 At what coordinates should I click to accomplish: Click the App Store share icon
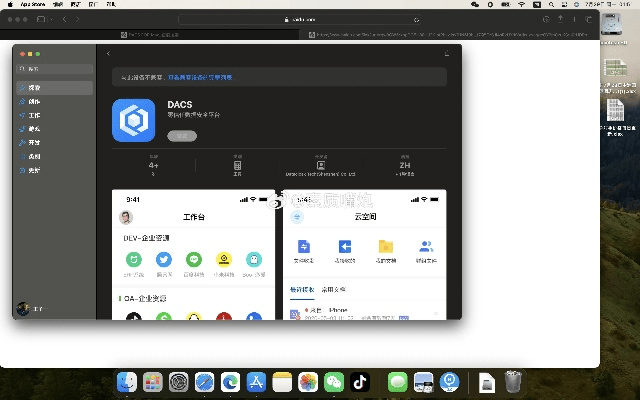pos(447,53)
